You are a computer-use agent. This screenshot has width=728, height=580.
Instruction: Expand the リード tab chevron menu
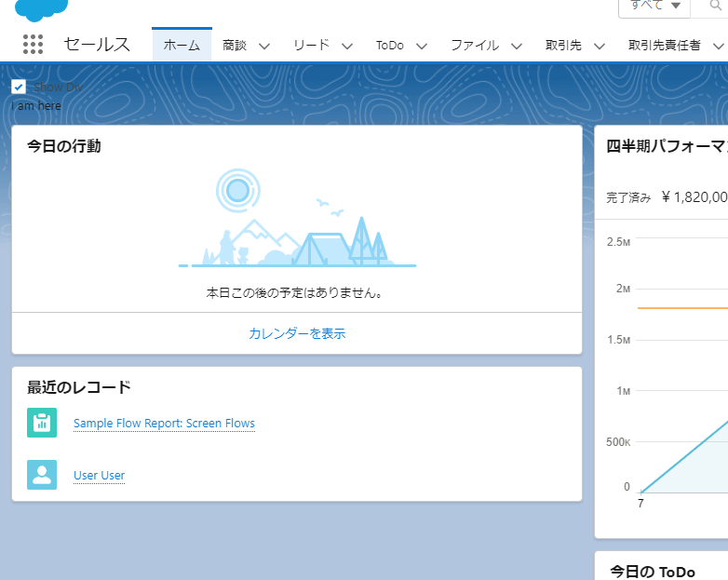point(347,46)
